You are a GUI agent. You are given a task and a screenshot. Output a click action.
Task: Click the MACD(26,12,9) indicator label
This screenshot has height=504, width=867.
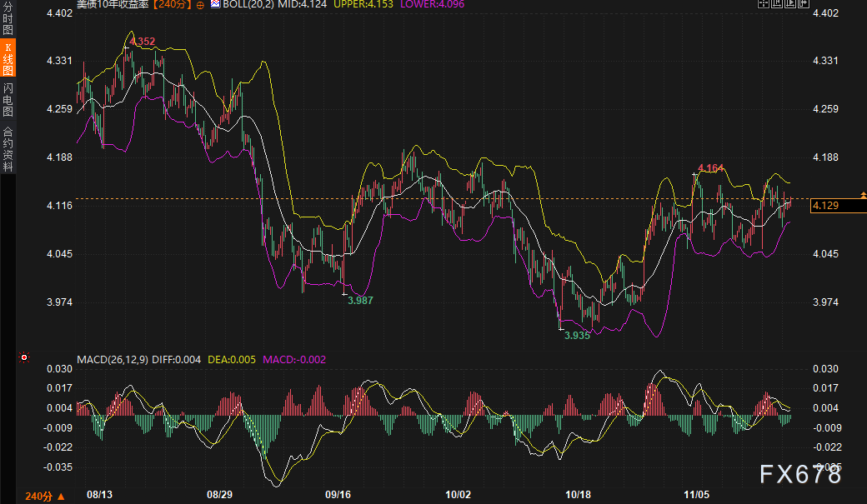point(113,360)
